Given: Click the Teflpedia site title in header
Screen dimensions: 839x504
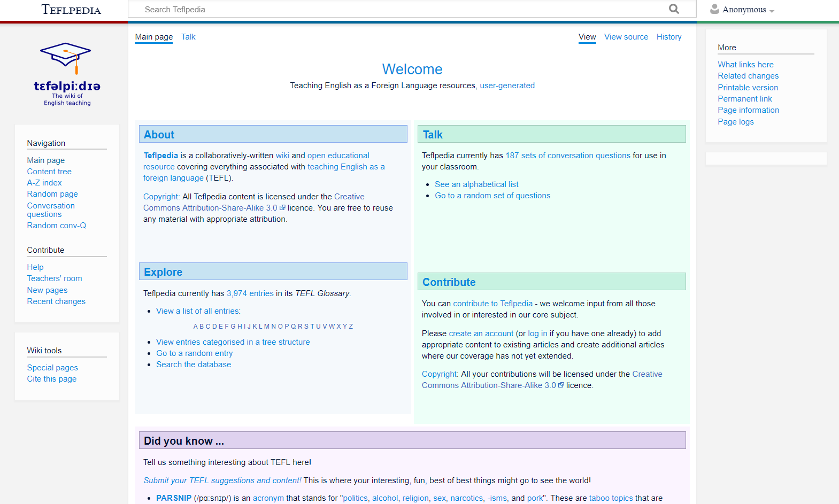Looking at the screenshot, I should [71, 10].
